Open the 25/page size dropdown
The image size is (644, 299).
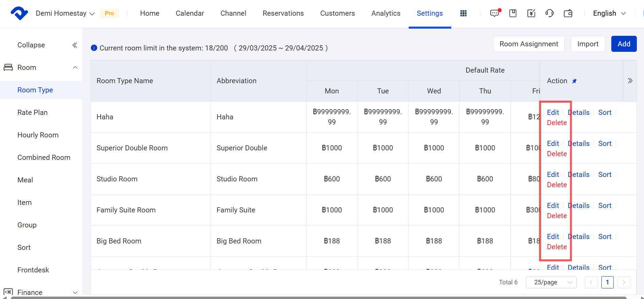tap(551, 282)
